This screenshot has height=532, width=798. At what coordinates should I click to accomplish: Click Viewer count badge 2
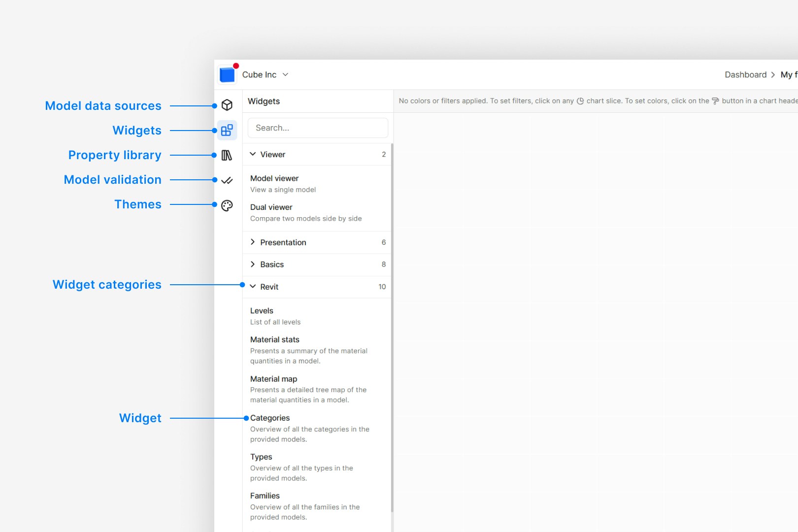tap(384, 154)
